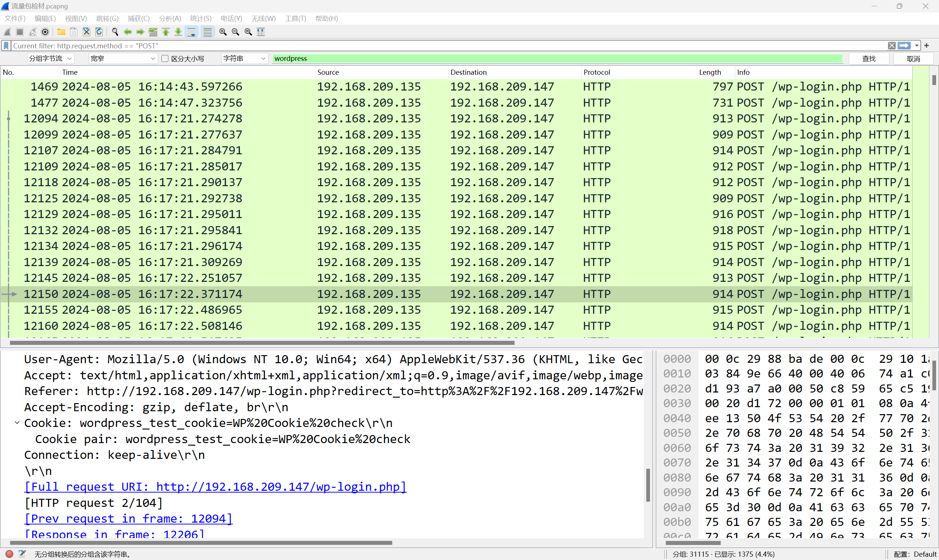Click the Connection: keep-alive header line

(x=114, y=455)
